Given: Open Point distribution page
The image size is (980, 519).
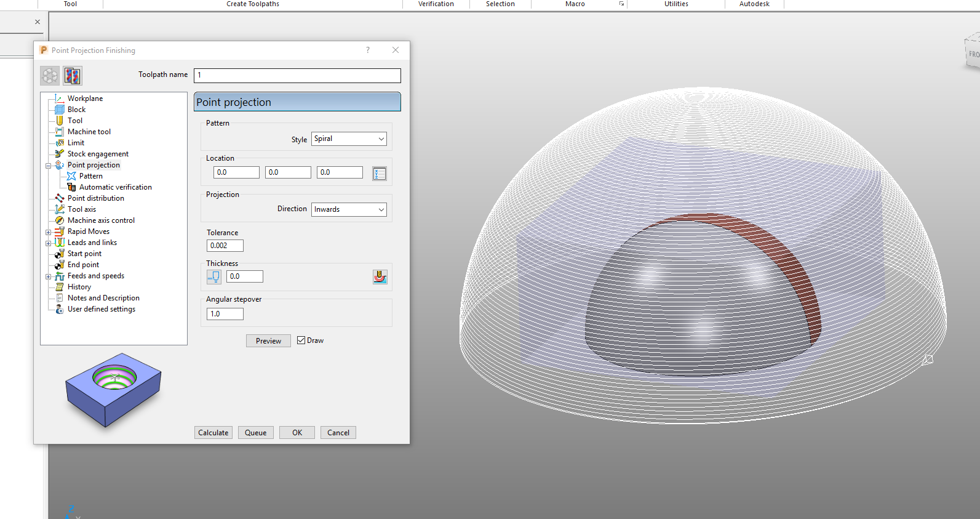Looking at the screenshot, I should click(x=95, y=198).
